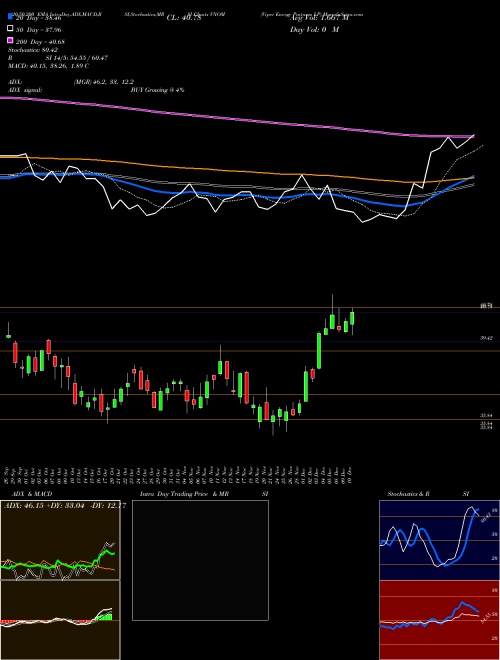Click the 'Intra Day Trading Price & MR' heading

tap(184, 494)
